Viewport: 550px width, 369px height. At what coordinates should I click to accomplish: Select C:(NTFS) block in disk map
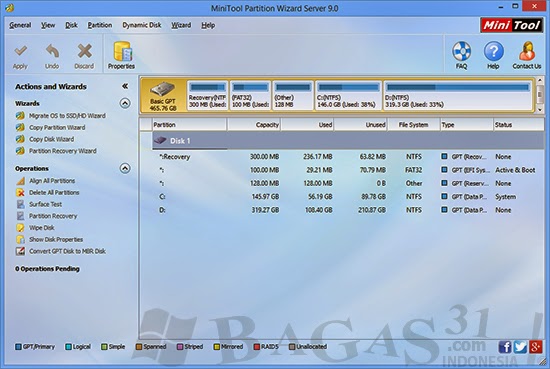coord(348,95)
